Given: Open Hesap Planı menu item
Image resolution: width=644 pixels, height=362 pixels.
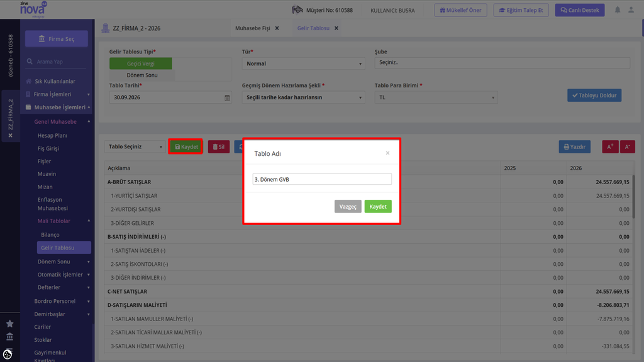Looking at the screenshot, I should pyautogui.click(x=53, y=136).
